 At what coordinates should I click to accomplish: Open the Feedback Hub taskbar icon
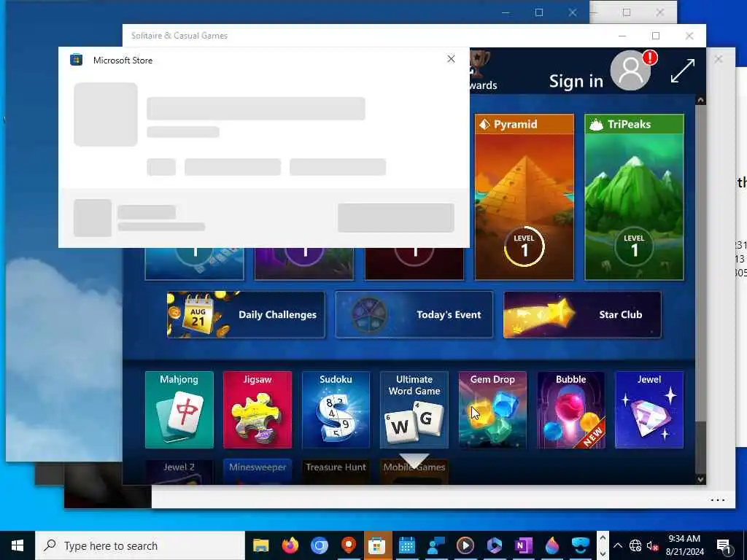point(436,545)
